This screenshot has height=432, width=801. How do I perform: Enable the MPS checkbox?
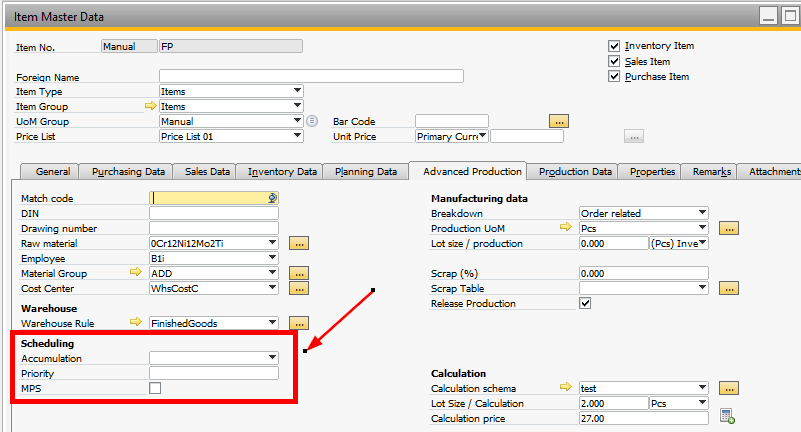coord(155,388)
